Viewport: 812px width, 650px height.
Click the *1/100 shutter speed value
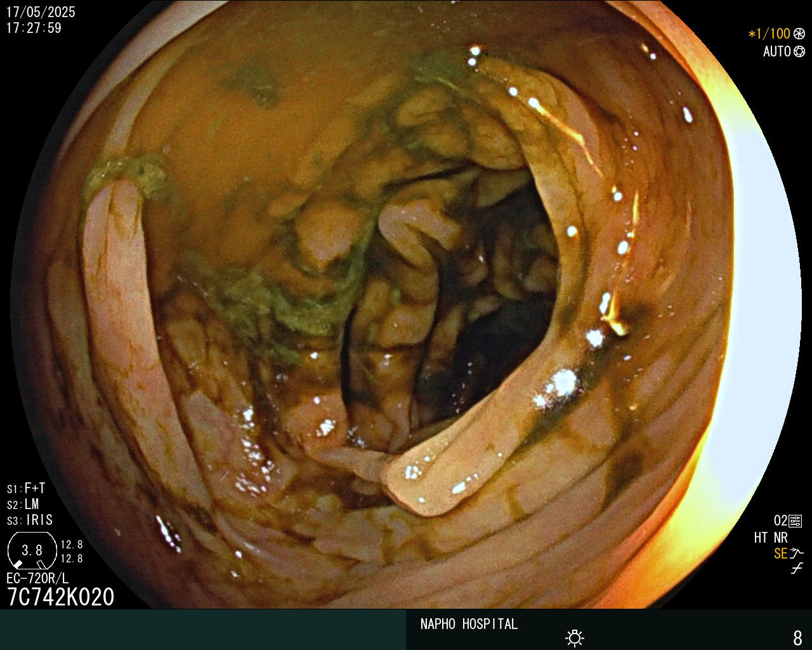click(x=769, y=34)
